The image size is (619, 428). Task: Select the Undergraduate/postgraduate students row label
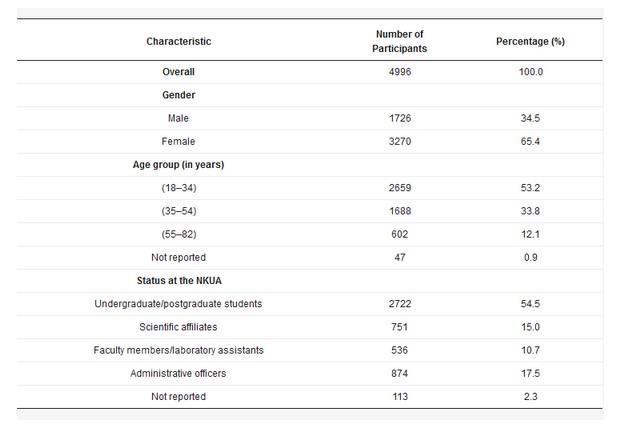click(179, 303)
